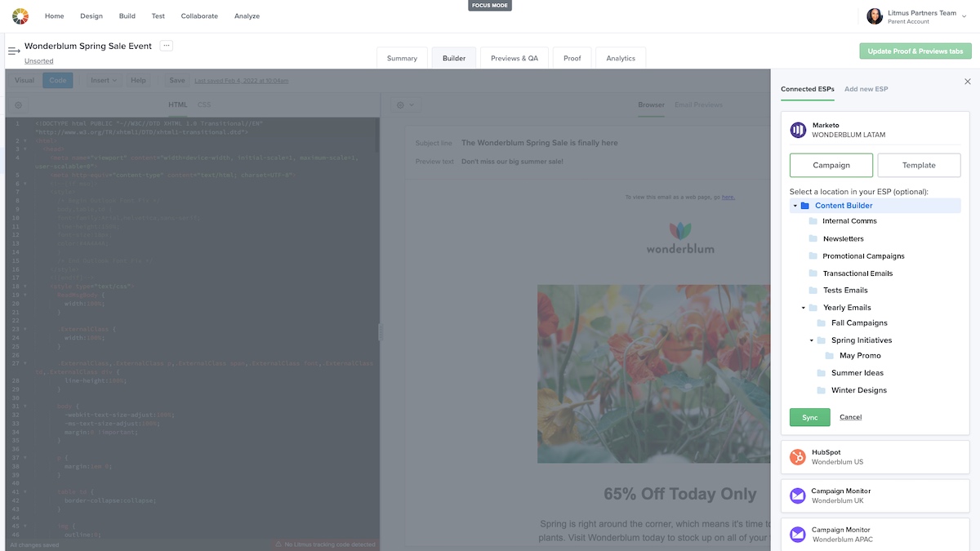This screenshot has width=980, height=551.
Task: Click the here web page link
Action: click(x=728, y=197)
